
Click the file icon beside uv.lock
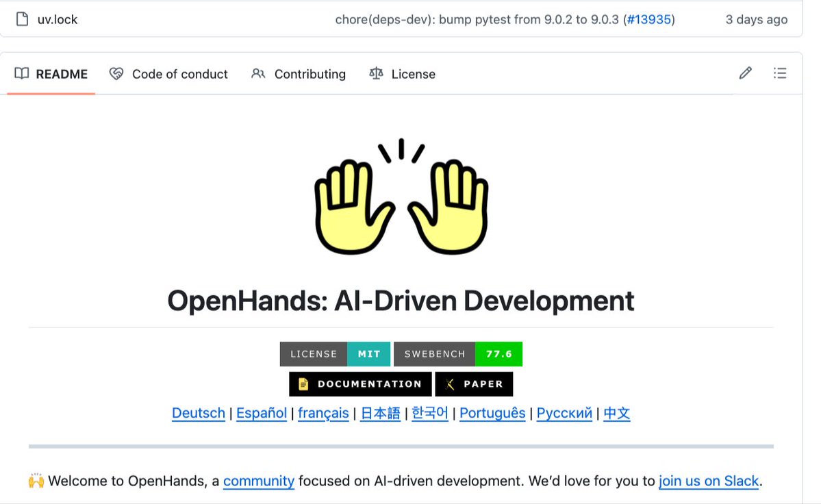[22, 19]
